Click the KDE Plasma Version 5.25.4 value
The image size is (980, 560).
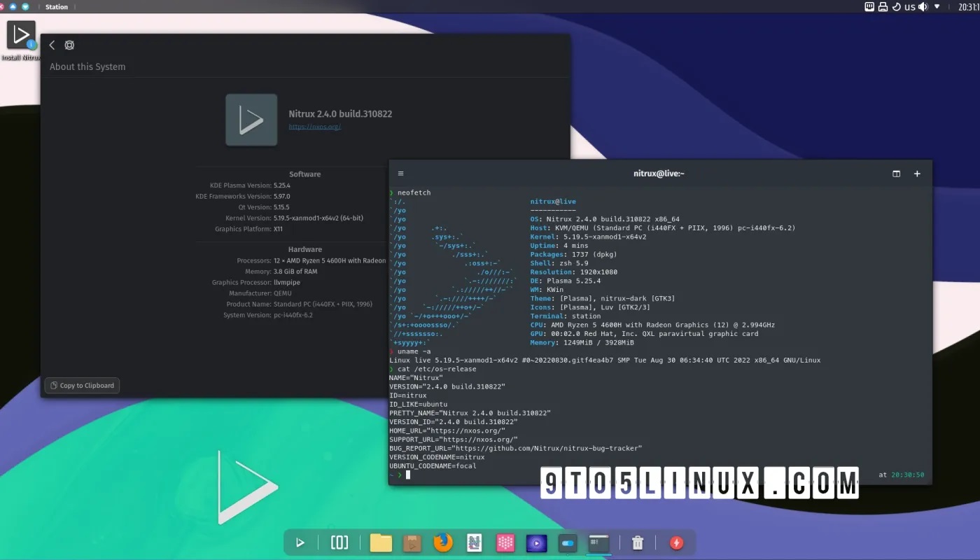pyautogui.click(x=282, y=185)
